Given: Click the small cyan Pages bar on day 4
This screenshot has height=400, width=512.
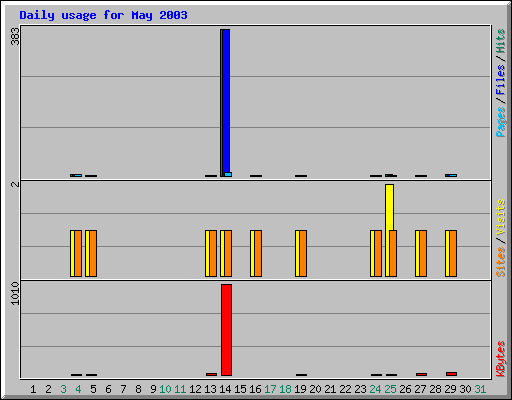Looking at the screenshot, I should [78, 175].
